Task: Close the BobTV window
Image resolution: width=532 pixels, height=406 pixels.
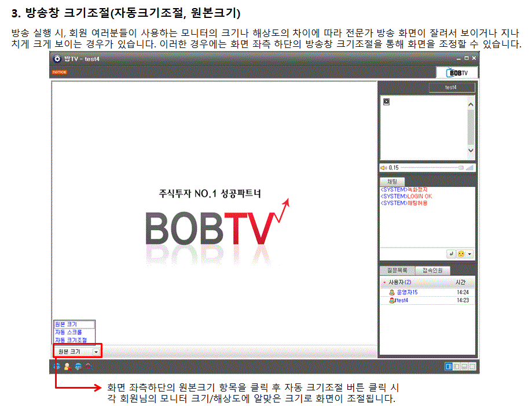Action: point(474,58)
